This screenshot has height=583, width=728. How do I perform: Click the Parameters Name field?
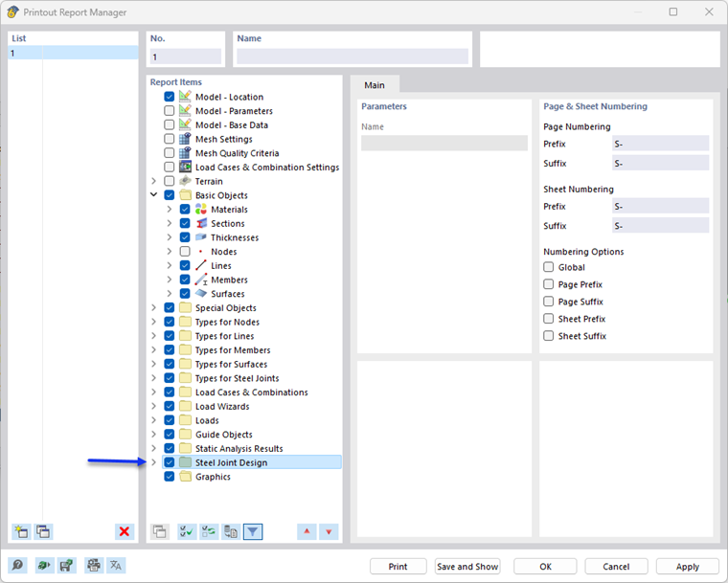[x=444, y=143]
